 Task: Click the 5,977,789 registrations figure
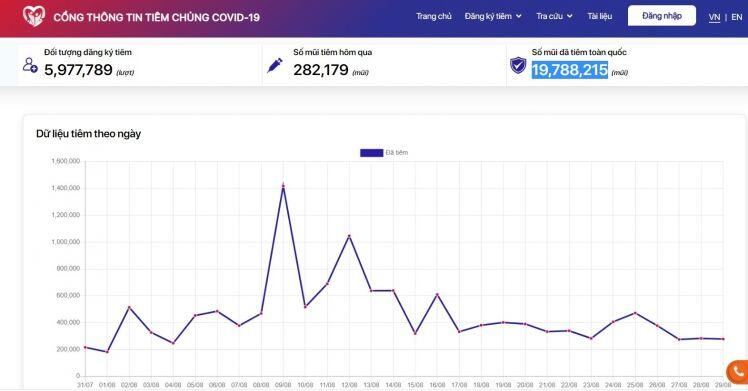[x=78, y=70]
